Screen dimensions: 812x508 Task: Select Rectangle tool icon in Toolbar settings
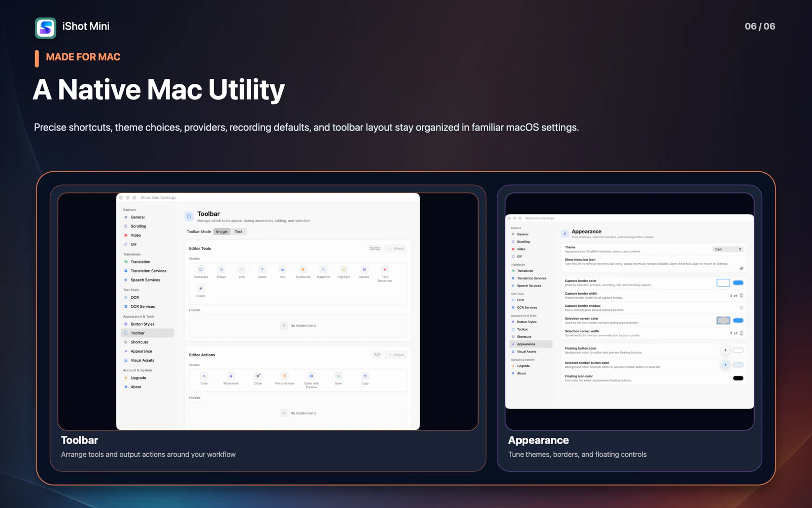pyautogui.click(x=201, y=269)
